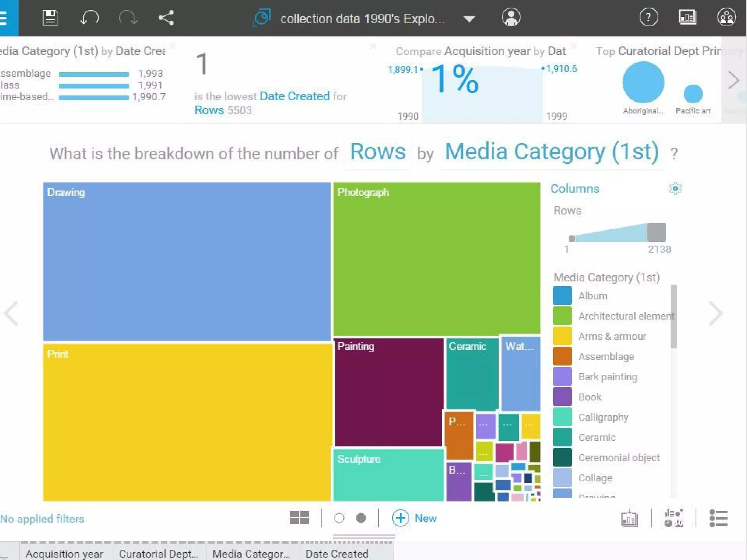747x560 pixels.
Task: Go to next visualization with right chevron
Action: (x=715, y=313)
